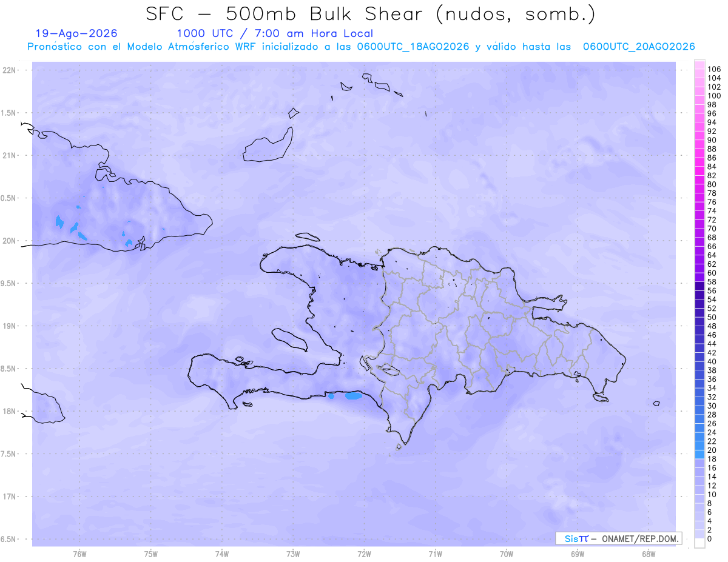Screen dimensions: 728x562
Task: Click the '1000 UTC / 7:00 am Hora Local' text
Action: (x=275, y=33)
